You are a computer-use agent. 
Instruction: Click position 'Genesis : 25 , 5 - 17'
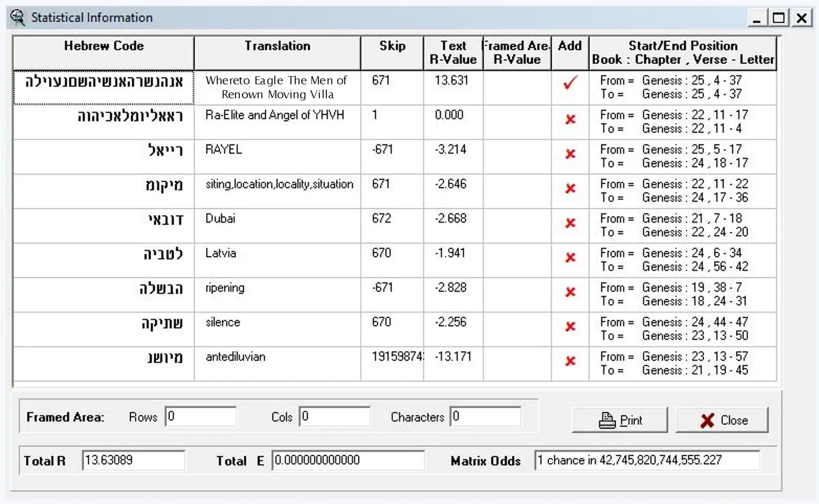[x=692, y=150]
